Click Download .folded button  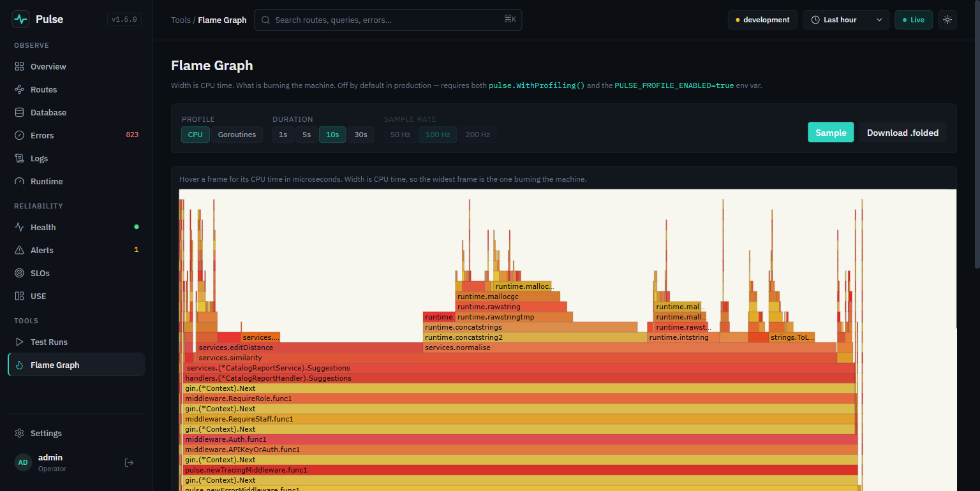pos(902,132)
